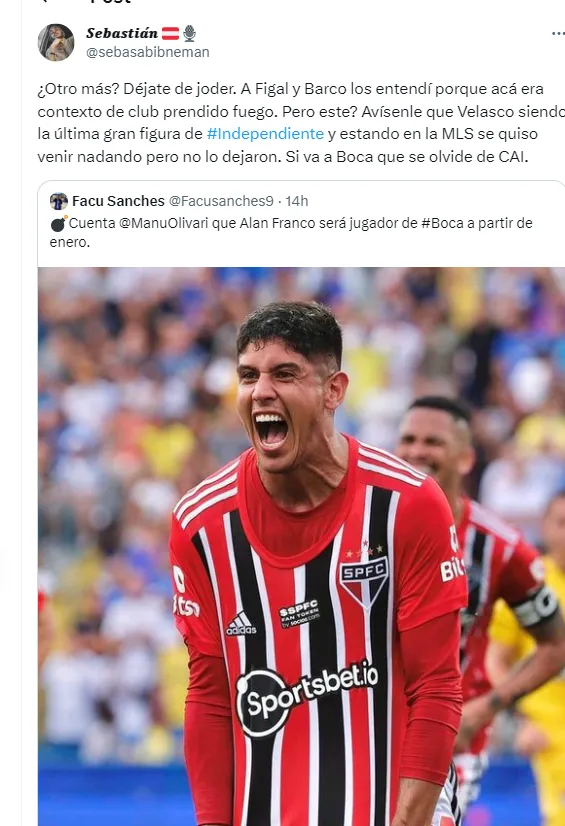This screenshot has height=826, width=565.
Task: Open the quoted tweet text by Facu Sanches
Action: coord(291,233)
